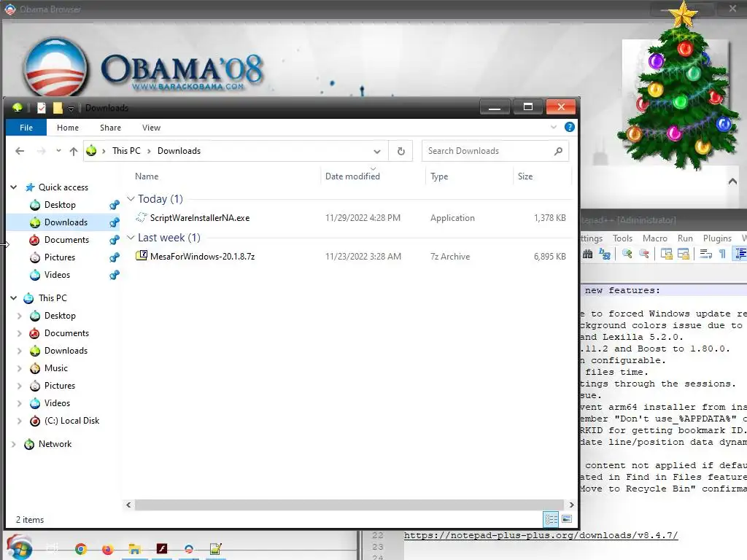Click Obama Browser taskbar icon
747x560 pixels.
(189, 550)
